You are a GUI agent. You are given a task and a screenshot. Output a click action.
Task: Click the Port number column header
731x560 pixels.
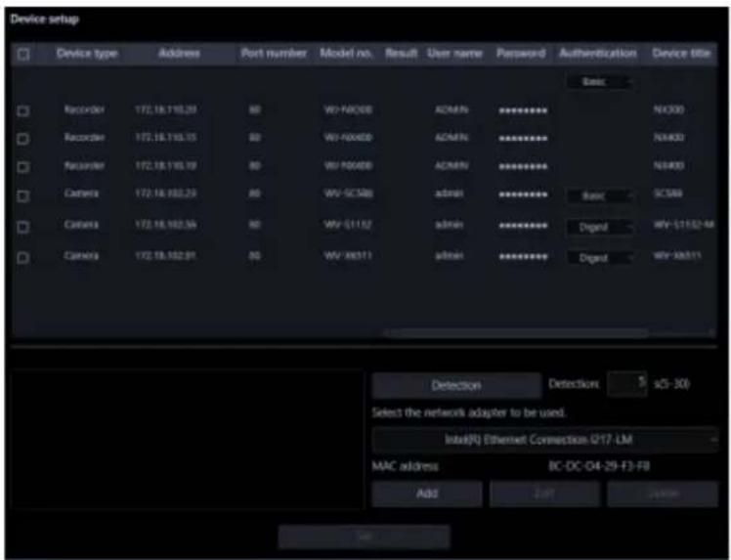274,54
